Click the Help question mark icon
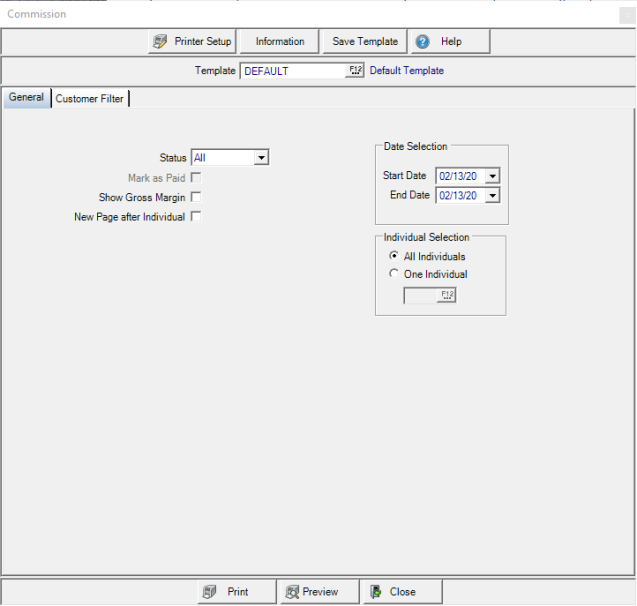The width and height of the screenshot is (637, 606). [x=423, y=42]
